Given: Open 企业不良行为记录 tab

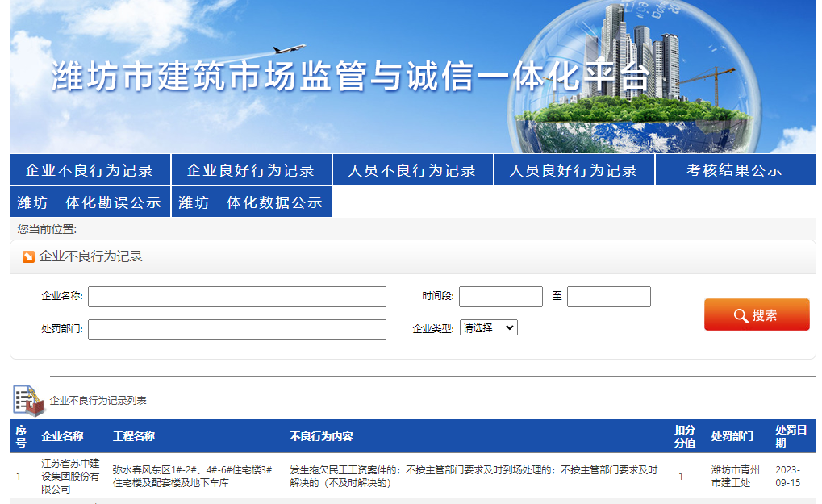Looking at the screenshot, I should pos(90,170).
